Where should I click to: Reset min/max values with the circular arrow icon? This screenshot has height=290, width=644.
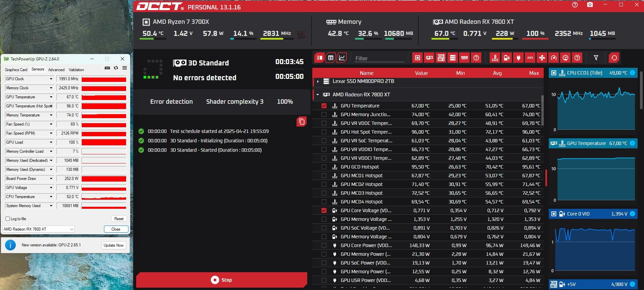[x=614, y=58]
